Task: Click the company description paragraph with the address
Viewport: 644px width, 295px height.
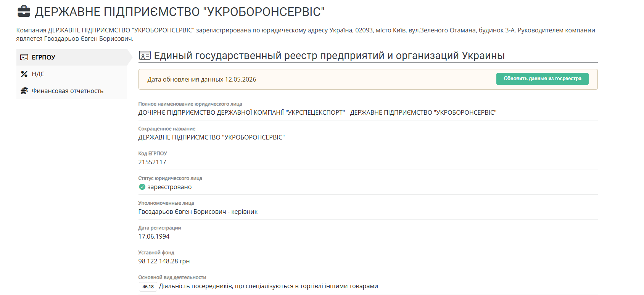Action: (306, 34)
